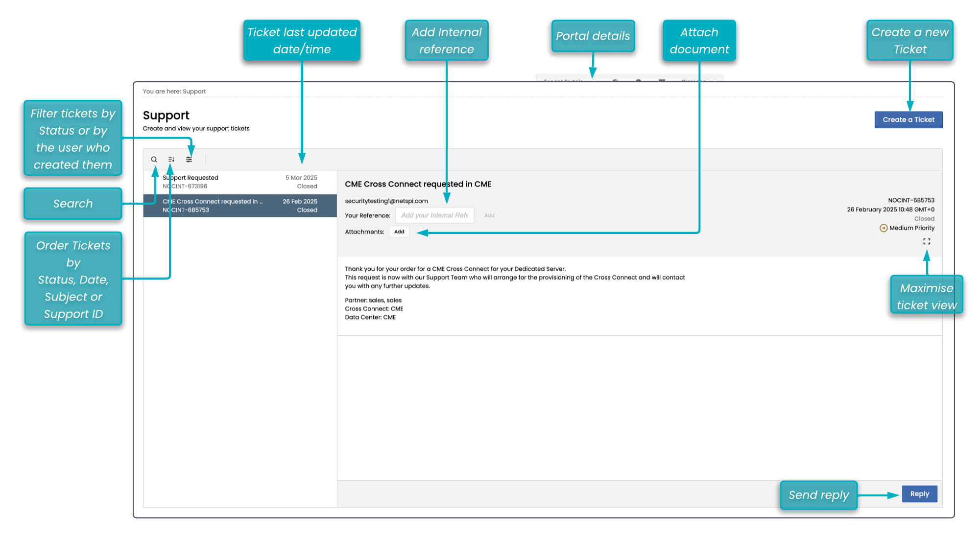The image size is (980, 538).
Task: Maximise the ticket view
Action: [927, 241]
